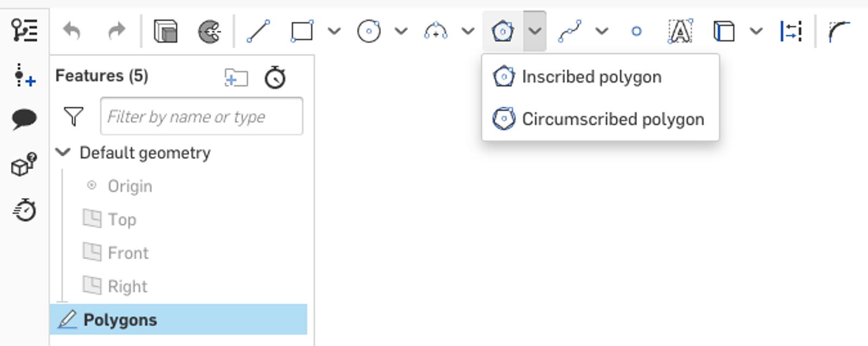Select the Line sketch tool
Screen dimensions: 868x346
coord(258,31)
